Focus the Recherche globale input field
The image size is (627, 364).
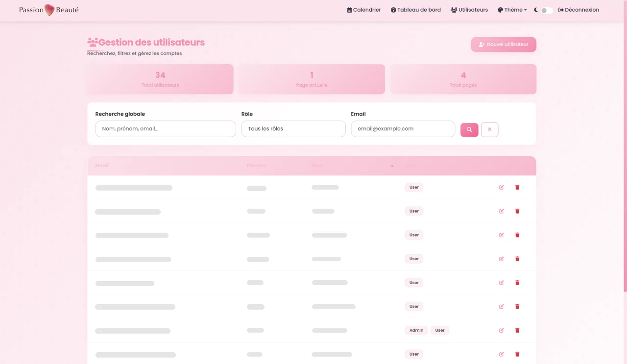click(166, 129)
